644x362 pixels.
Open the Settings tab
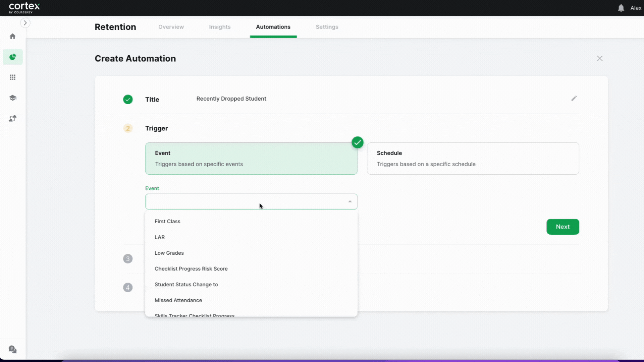point(327,27)
